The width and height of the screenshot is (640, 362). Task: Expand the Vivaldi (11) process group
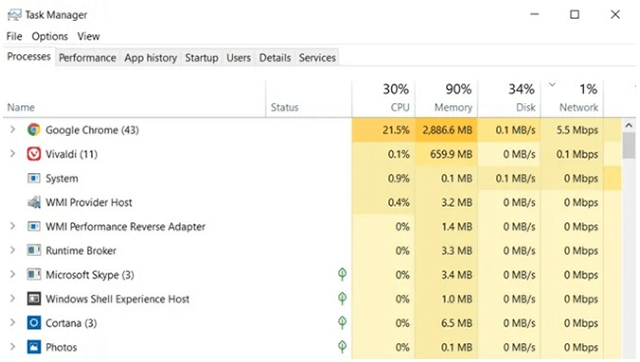[x=13, y=154]
